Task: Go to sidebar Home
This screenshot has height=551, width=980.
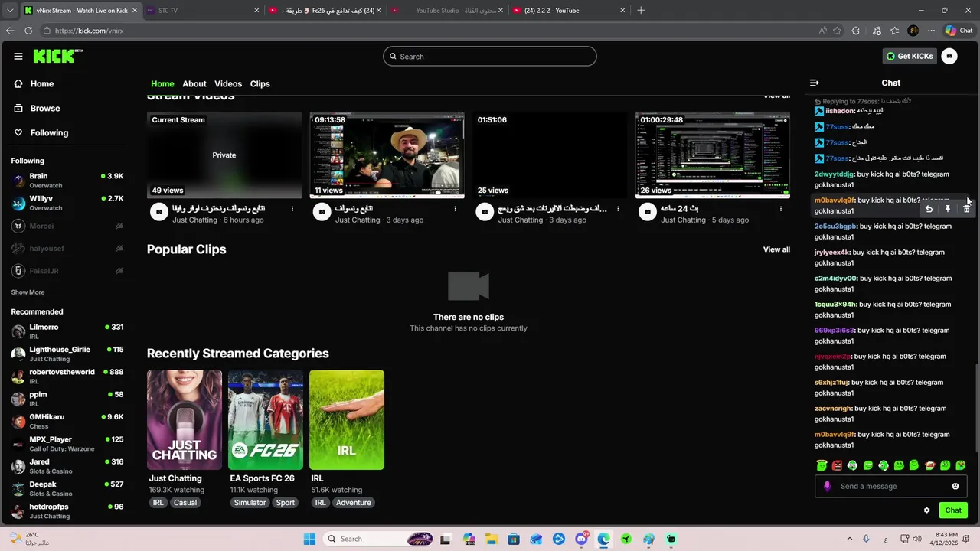Action: 42,84
